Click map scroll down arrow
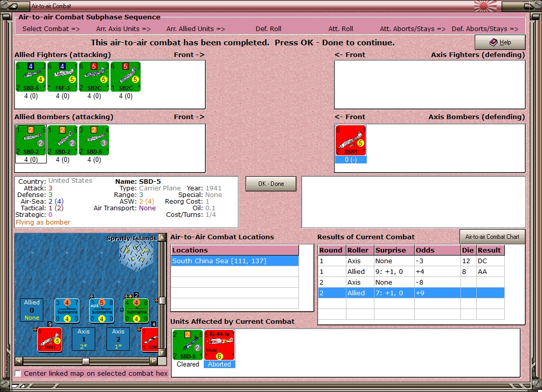This screenshot has height=392, width=542. 161,353
